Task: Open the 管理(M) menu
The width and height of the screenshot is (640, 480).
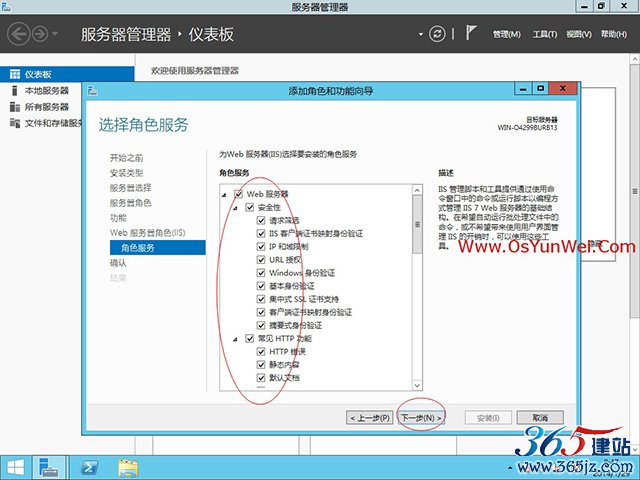Action: click(507, 34)
